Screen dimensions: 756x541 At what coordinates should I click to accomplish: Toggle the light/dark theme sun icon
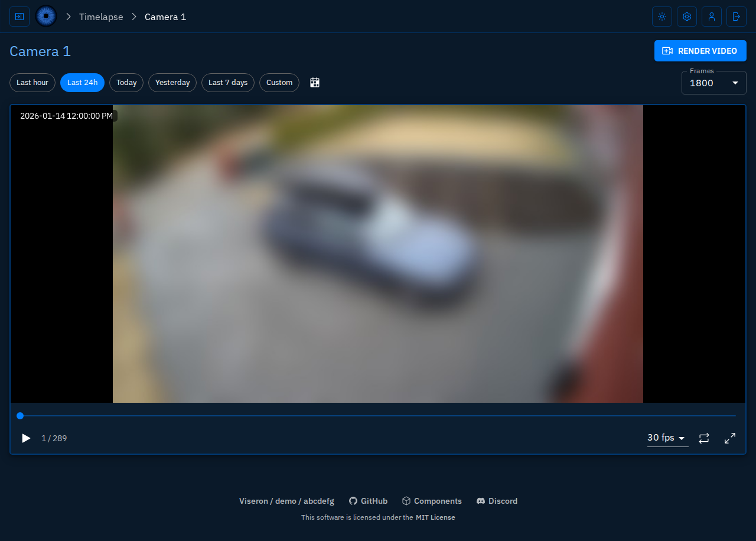662,17
